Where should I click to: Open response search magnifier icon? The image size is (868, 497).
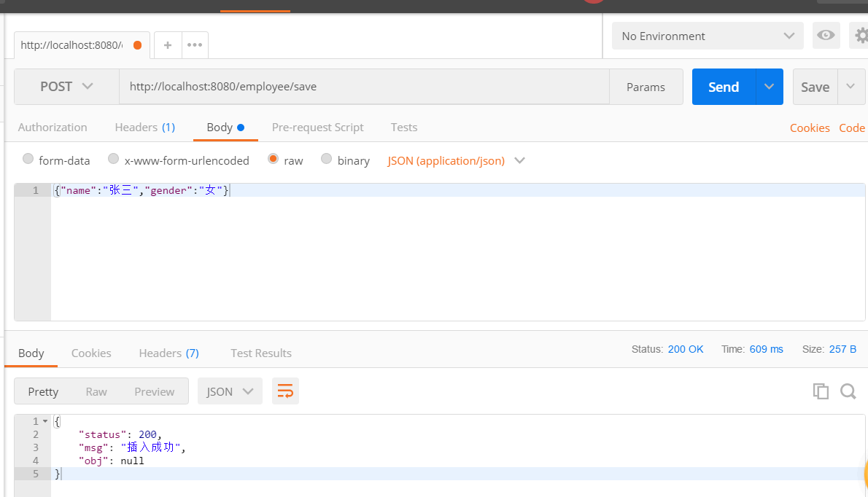click(x=848, y=391)
